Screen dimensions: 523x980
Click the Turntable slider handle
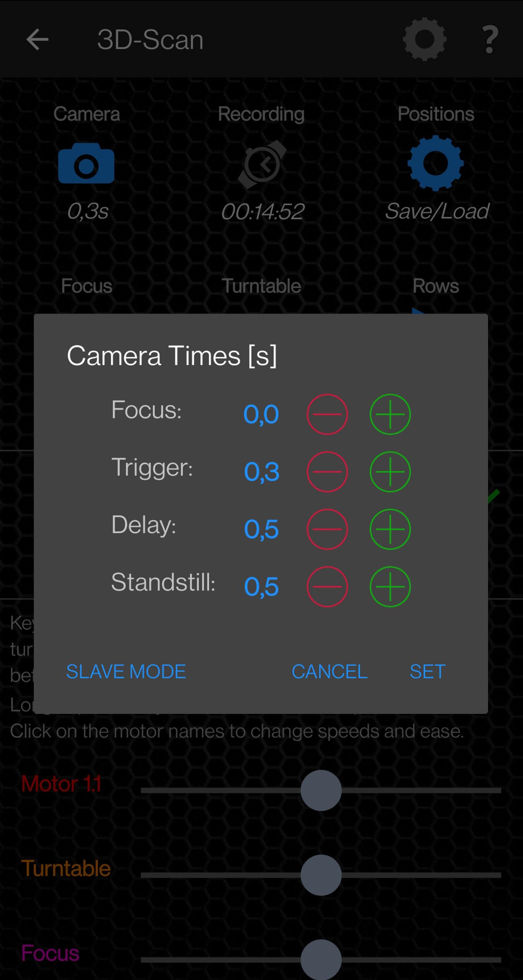(321, 875)
